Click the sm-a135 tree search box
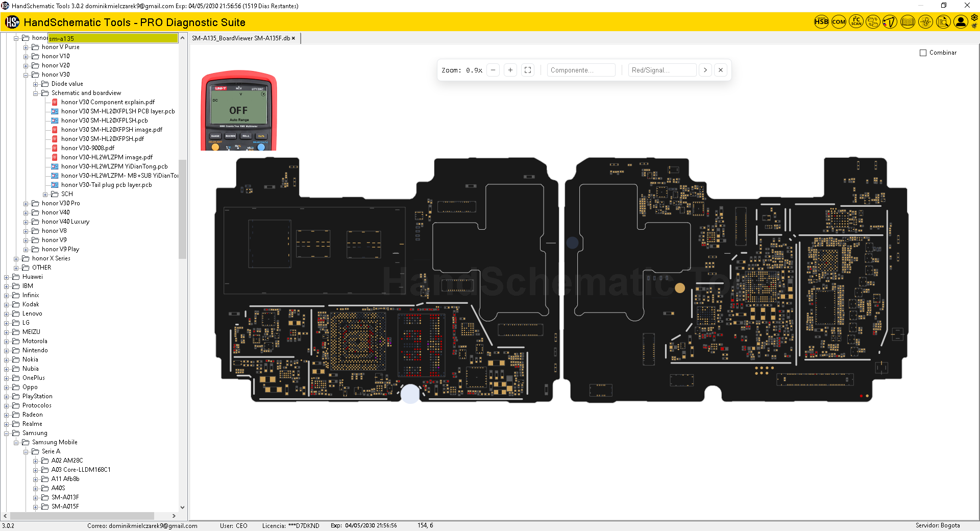The width and height of the screenshot is (980, 531). click(x=113, y=38)
